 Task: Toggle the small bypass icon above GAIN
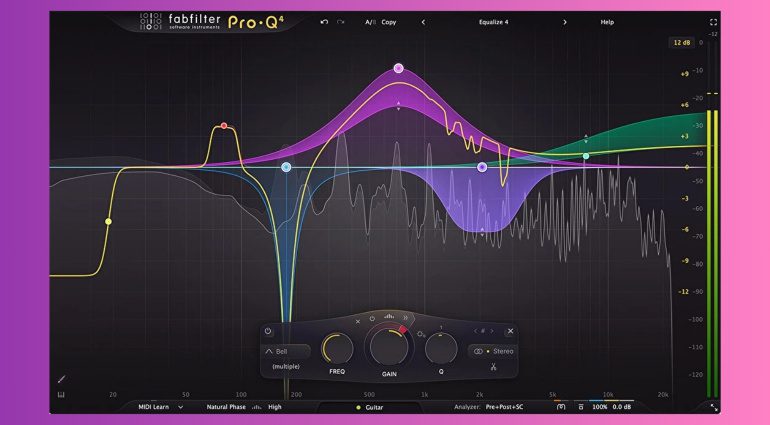[x=372, y=320]
